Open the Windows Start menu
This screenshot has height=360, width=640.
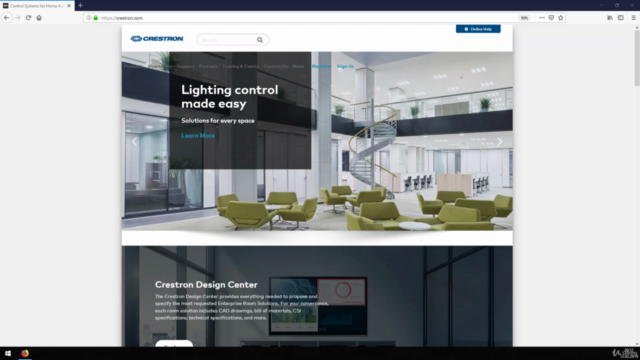pos(8,353)
